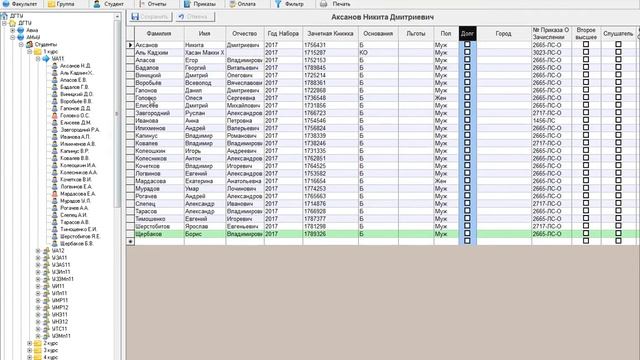The image size is (640, 360).
Task: Open the Факультет toolbar menu
Action: tap(19, 4)
